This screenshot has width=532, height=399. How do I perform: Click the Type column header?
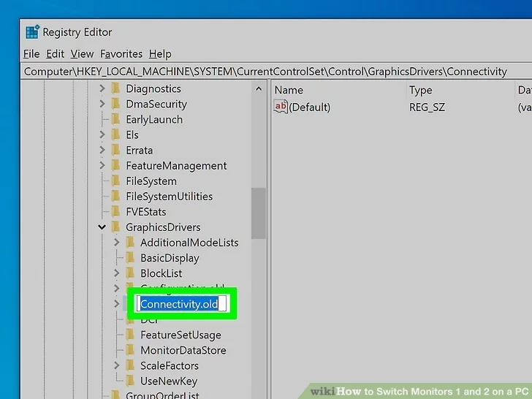[x=421, y=90]
